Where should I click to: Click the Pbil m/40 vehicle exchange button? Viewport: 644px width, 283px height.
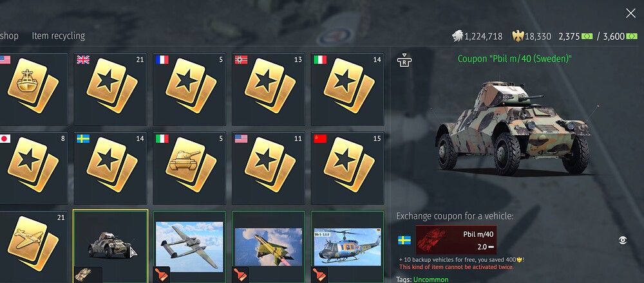[456, 240]
